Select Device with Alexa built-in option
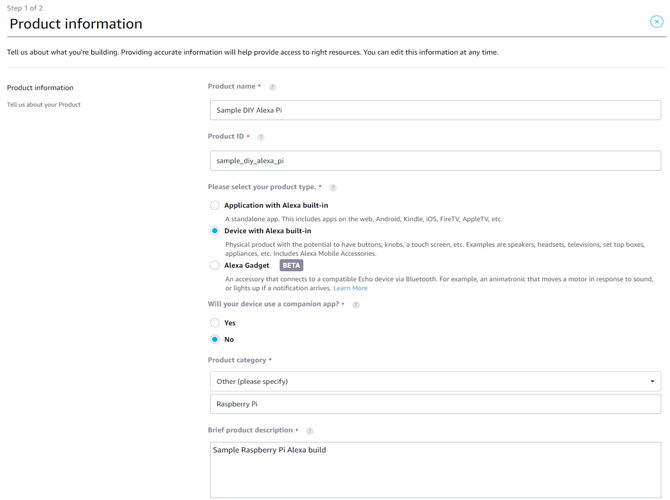The width and height of the screenshot is (670, 500). point(215,231)
